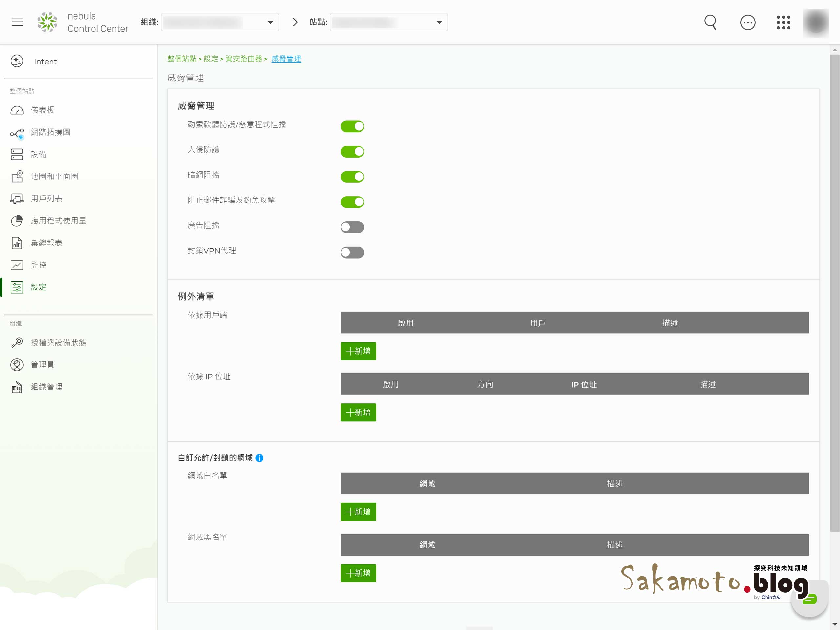This screenshot has width=840, height=630.
Task: Toggle 入侵防護 switch
Action: pyautogui.click(x=352, y=152)
